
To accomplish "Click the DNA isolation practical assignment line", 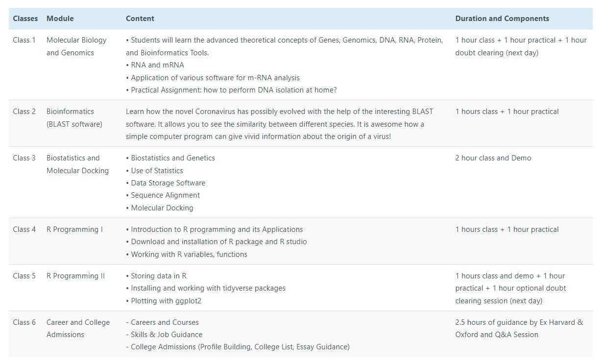I will pyautogui.click(x=231, y=90).
